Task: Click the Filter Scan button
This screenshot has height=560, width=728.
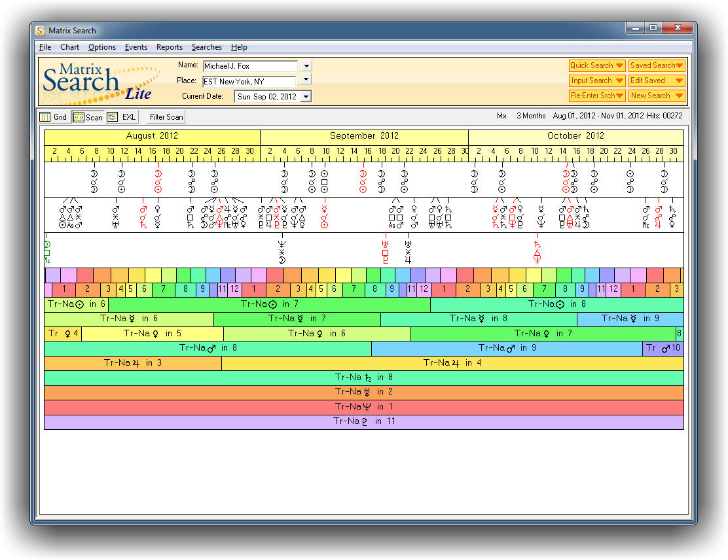Action: tap(166, 117)
